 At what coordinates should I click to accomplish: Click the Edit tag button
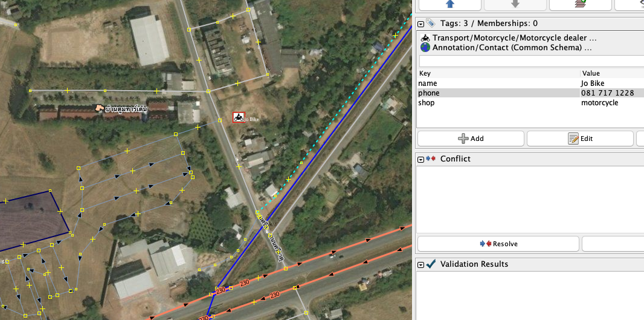click(580, 139)
